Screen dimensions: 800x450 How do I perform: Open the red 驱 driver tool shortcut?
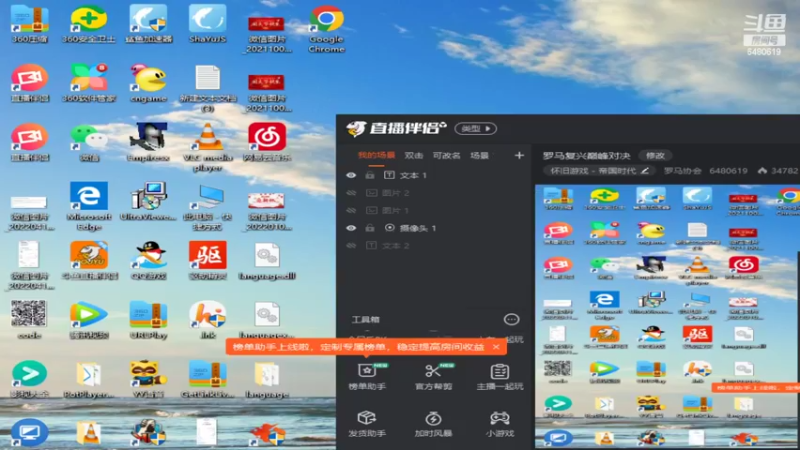tap(208, 261)
